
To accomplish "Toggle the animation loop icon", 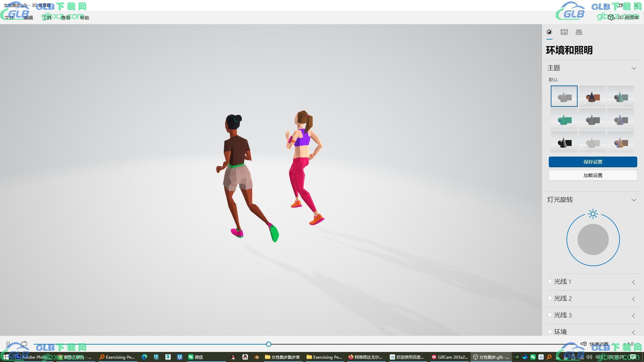I will [24, 344].
